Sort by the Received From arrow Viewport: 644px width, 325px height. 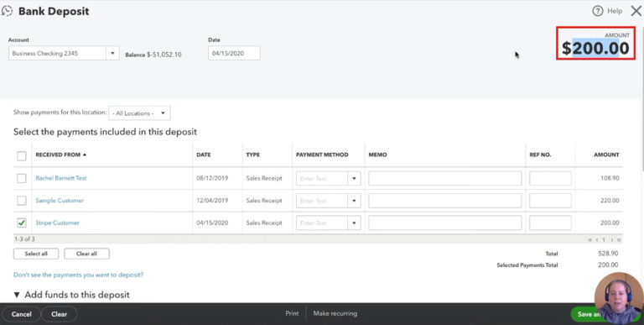85,155
